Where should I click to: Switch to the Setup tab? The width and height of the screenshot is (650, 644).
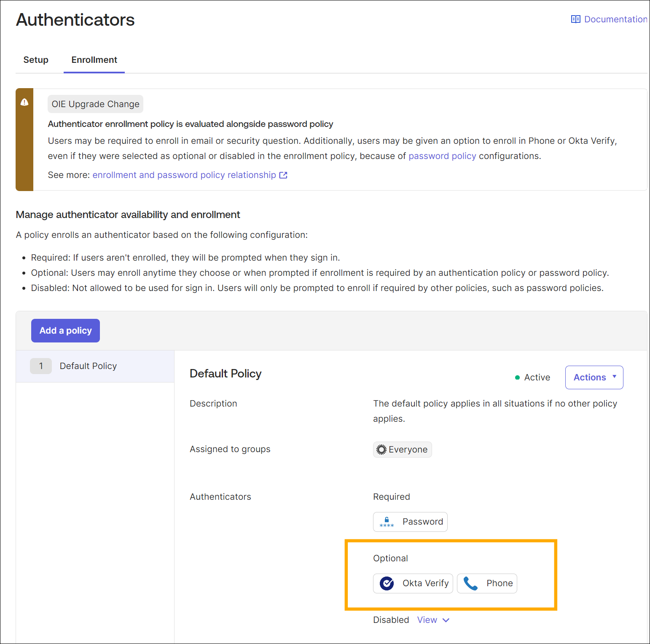[35, 59]
